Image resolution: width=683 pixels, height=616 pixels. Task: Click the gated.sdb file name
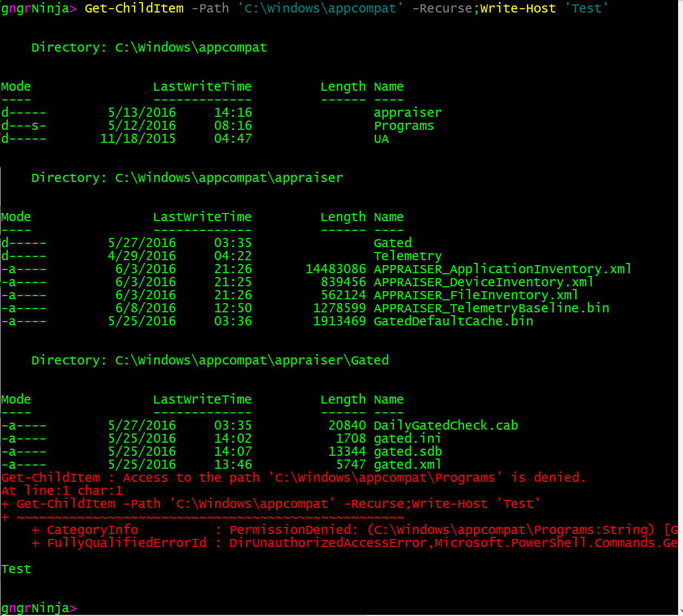coord(408,451)
